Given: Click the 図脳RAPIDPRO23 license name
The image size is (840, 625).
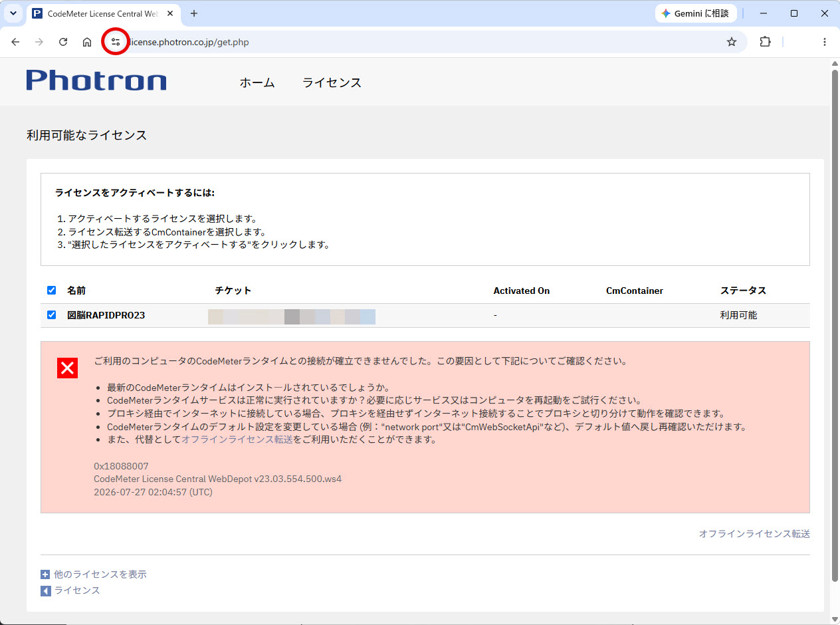Looking at the screenshot, I should (x=106, y=315).
